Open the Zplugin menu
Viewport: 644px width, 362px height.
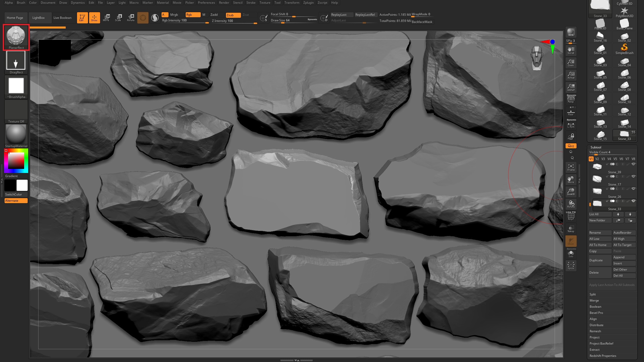[308, 3]
